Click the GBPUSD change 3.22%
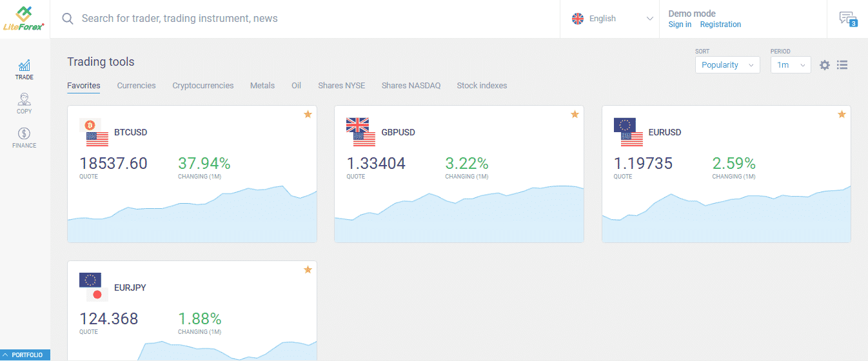Screen dimensions: 868x361 pyautogui.click(x=467, y=163)
